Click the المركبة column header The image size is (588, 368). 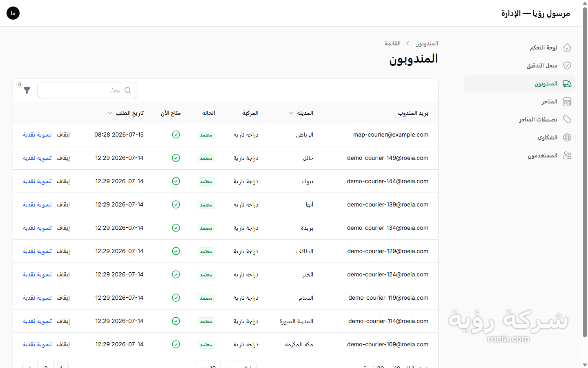point(250,113)
